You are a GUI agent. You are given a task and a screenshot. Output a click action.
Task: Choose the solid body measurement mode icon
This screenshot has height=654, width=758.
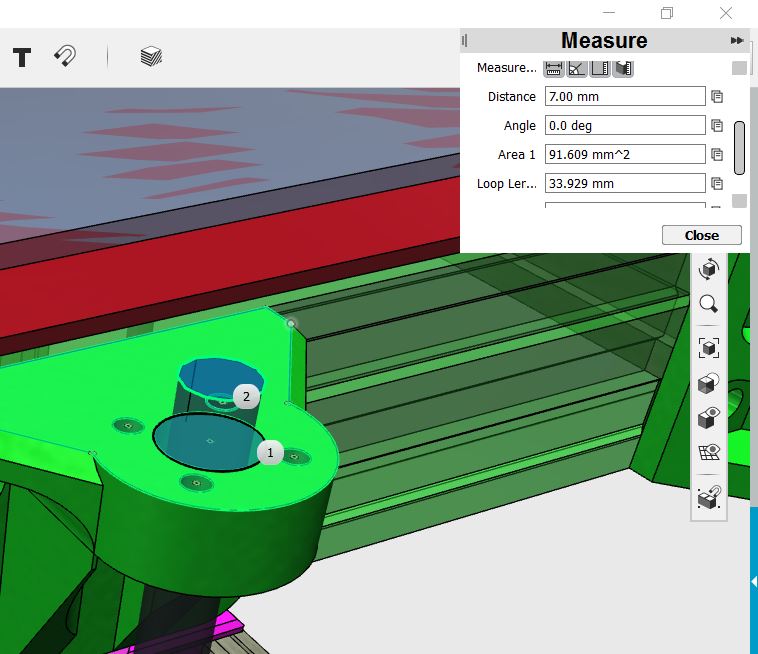click(624, 68)
